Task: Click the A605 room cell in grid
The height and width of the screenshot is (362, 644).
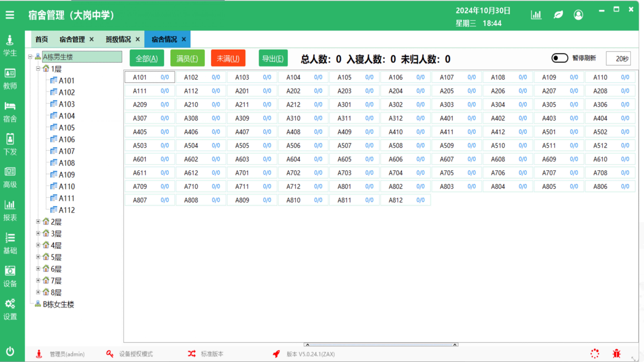Action: point(354,159)
